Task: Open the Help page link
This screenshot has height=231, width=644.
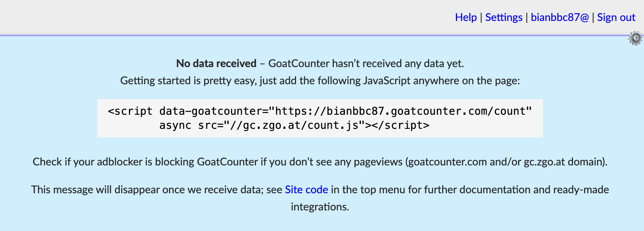Action: pyautogui.click(x=466, y=18)
